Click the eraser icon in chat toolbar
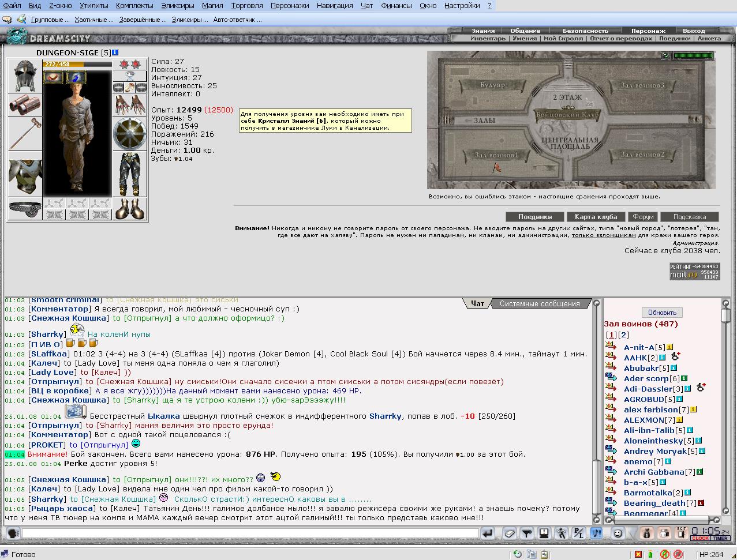 point(509,533)
